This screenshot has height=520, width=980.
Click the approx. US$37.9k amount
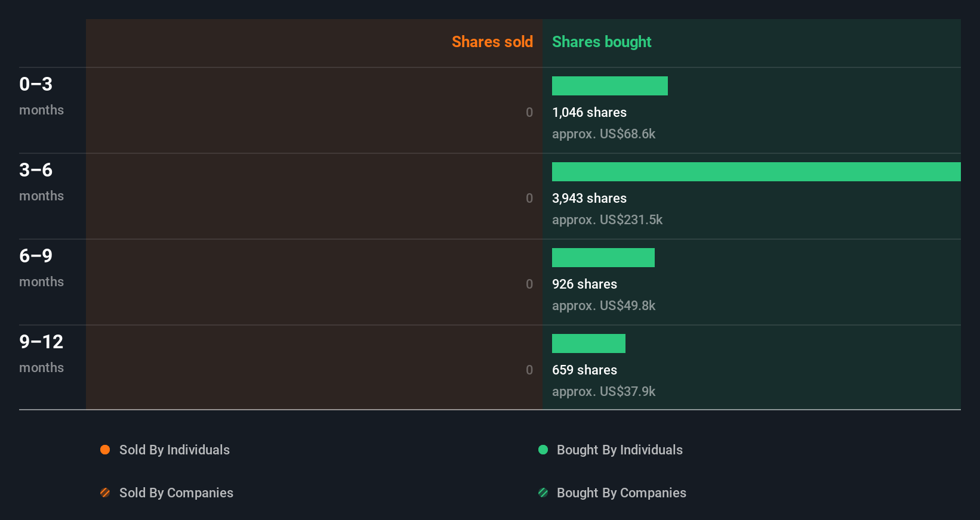603,391
